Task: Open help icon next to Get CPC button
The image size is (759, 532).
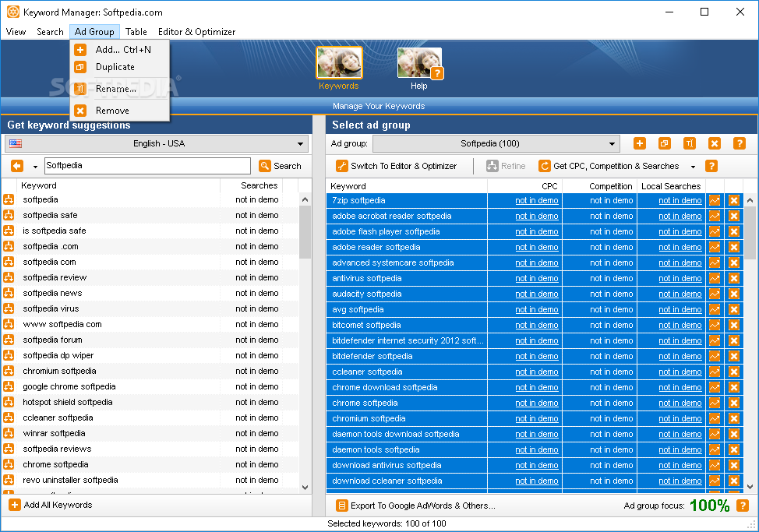Action: click(711, 166)
